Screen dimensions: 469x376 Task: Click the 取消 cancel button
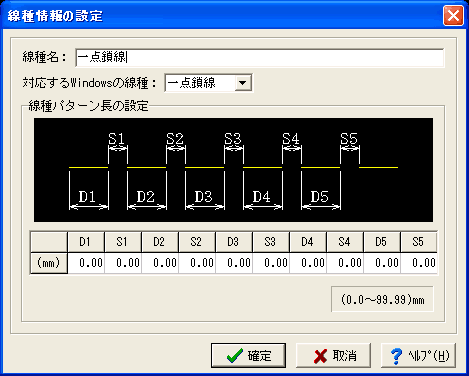click(x=333, y=356)
